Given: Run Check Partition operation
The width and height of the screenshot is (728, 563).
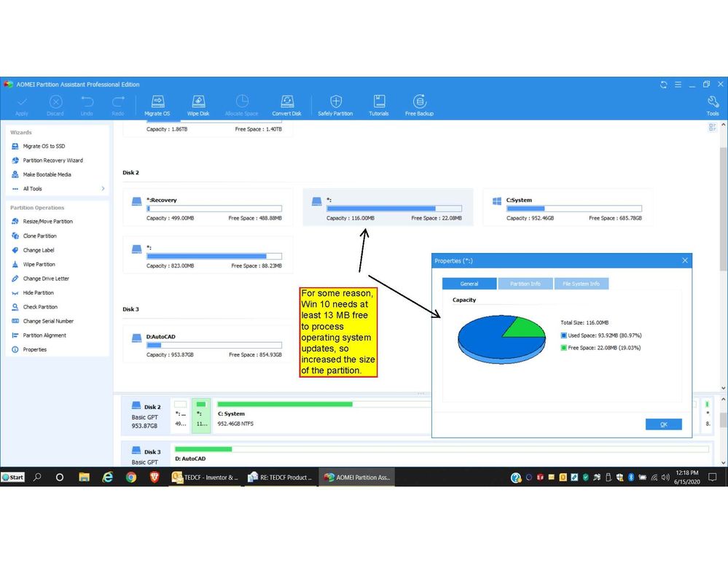Looking at the screenshot, I should click(40, 307).
